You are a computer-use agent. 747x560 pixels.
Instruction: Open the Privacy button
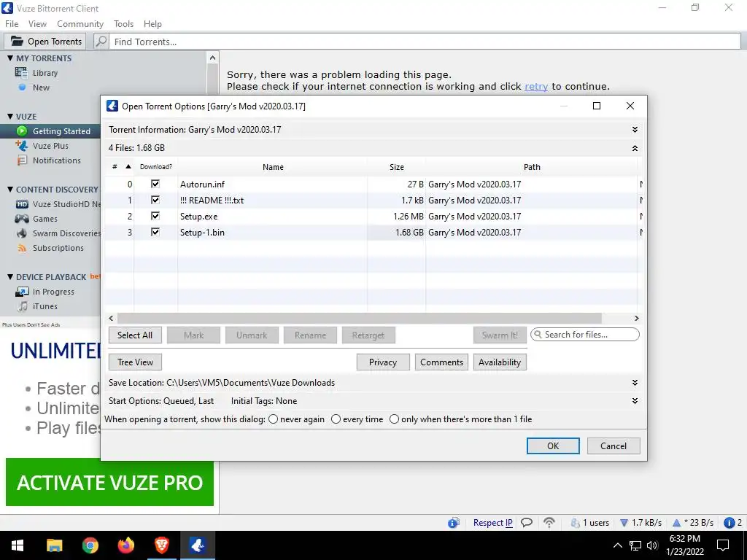click(x=382, y=362)
